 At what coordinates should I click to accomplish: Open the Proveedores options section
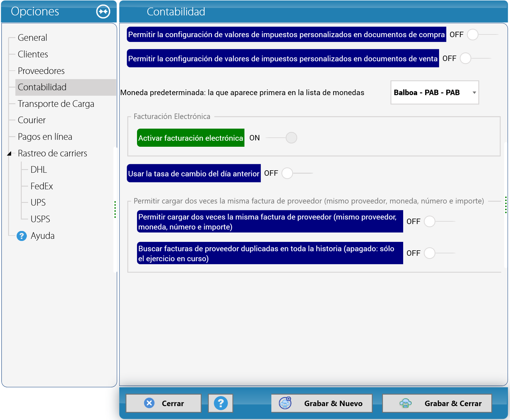41,71
